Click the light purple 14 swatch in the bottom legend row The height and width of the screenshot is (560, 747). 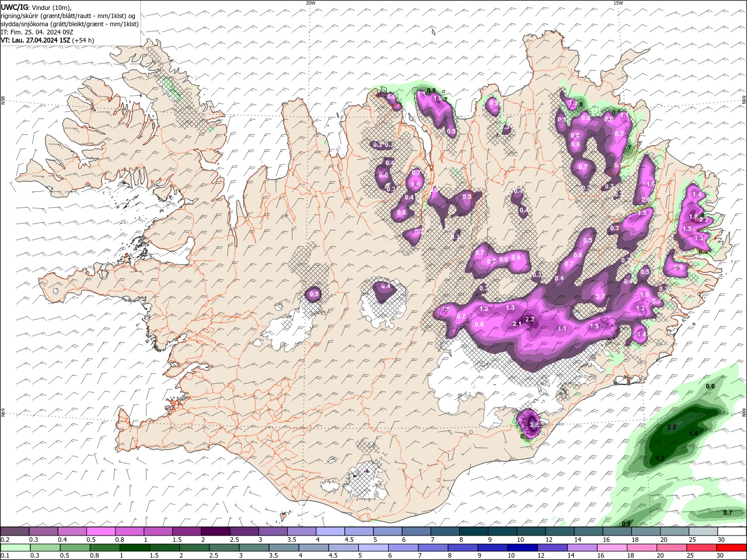coord(582,548)
